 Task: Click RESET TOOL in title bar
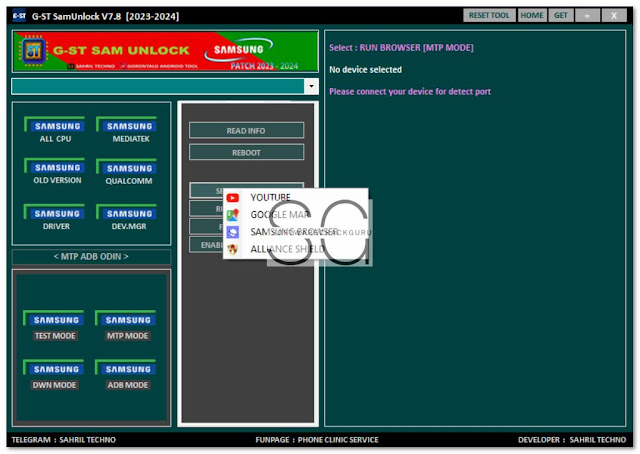[489, 16]
